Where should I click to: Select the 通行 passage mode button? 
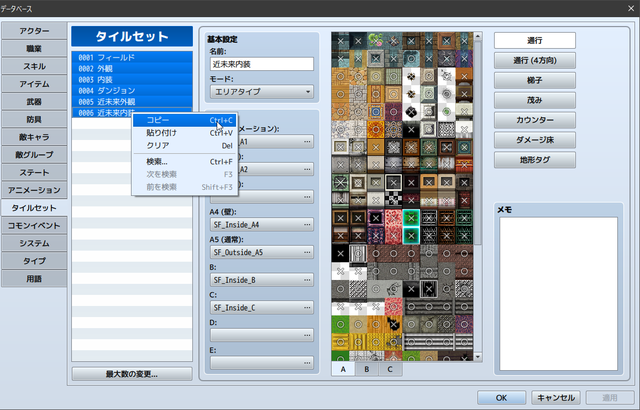pyautogui.click(x=535, y=40)
